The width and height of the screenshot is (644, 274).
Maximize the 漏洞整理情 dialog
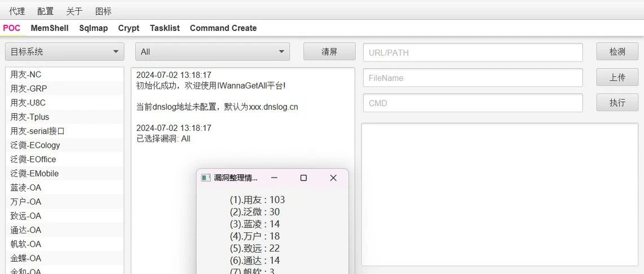pyautogui.click(x=303, y=178)
